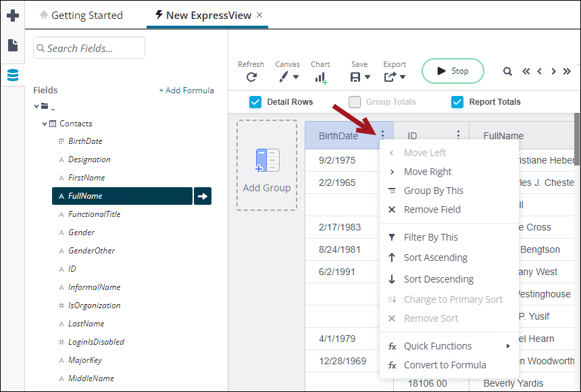
Task: Uncheck the Report Totals checkbox
Action: coord(457,102)
